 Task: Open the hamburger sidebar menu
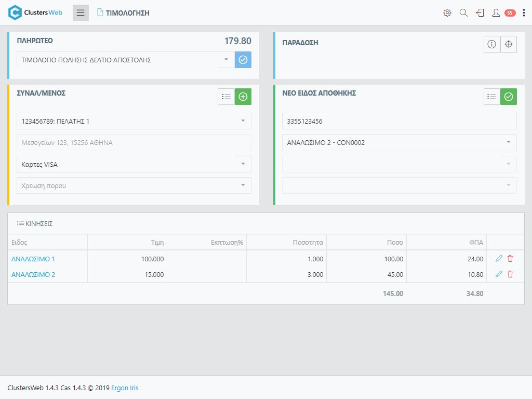tap(81, 13)
